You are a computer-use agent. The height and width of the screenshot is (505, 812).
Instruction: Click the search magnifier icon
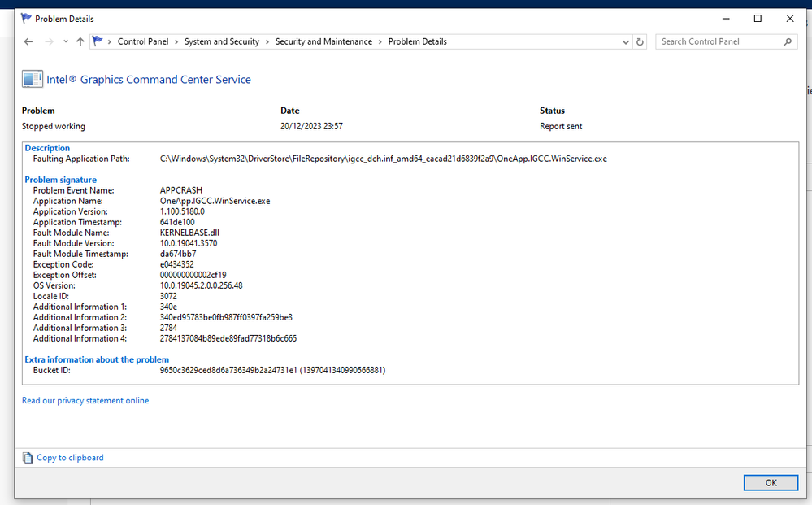click(788, 41)
